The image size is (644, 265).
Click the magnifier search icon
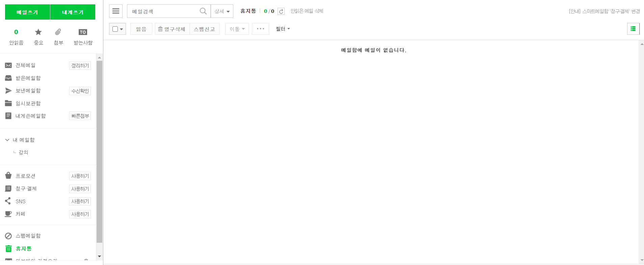click(x=203, y=11)
